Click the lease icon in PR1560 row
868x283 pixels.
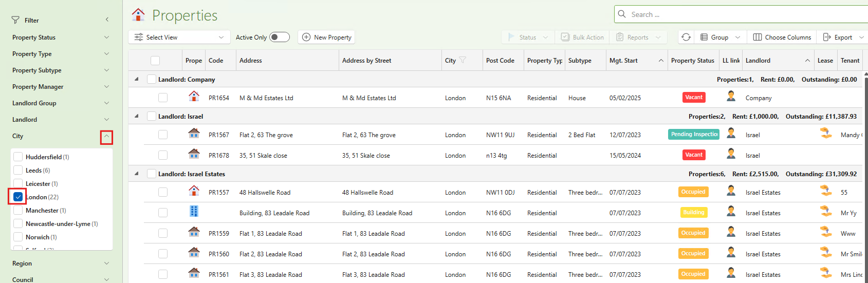click(826, 252)
